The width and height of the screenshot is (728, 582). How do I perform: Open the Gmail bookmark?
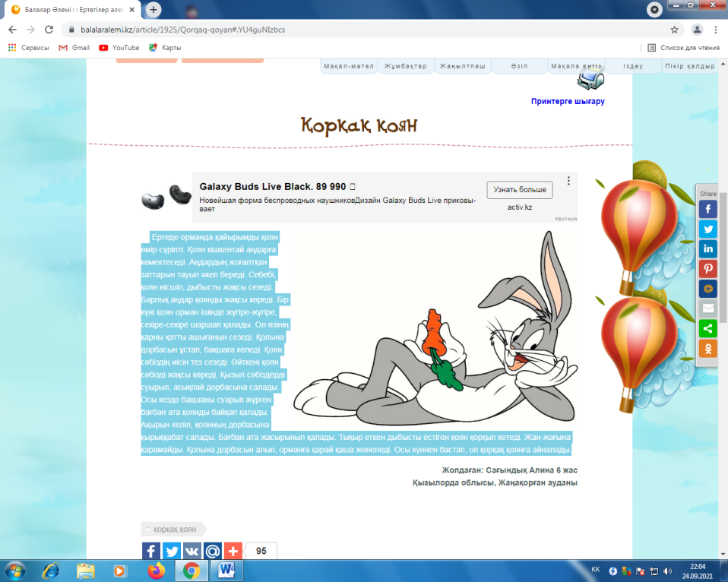74,47
